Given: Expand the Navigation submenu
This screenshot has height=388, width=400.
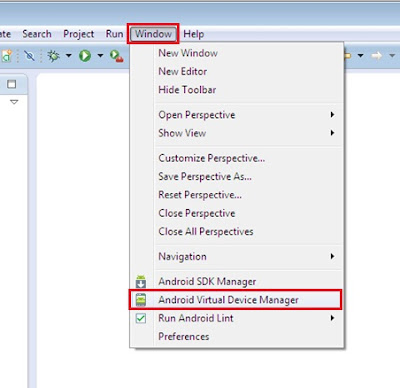Looking at the screenshot, I should [x=237, y=256].
